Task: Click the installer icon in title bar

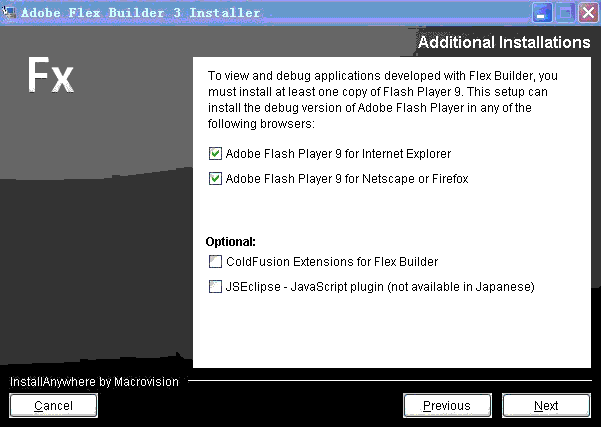Action: point(8,12)
